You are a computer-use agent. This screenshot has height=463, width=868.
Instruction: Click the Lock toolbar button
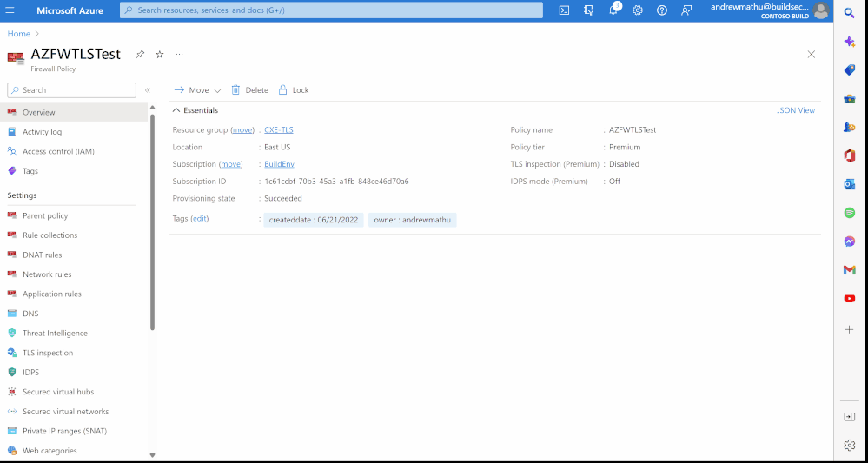tap(294, 90)
